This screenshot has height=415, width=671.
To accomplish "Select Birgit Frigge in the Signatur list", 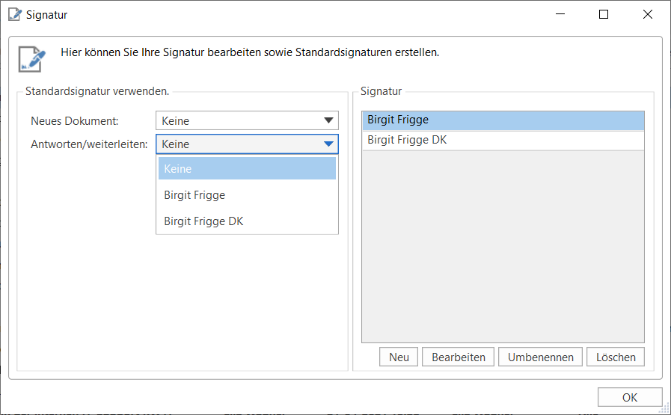I will pos(503,120).
